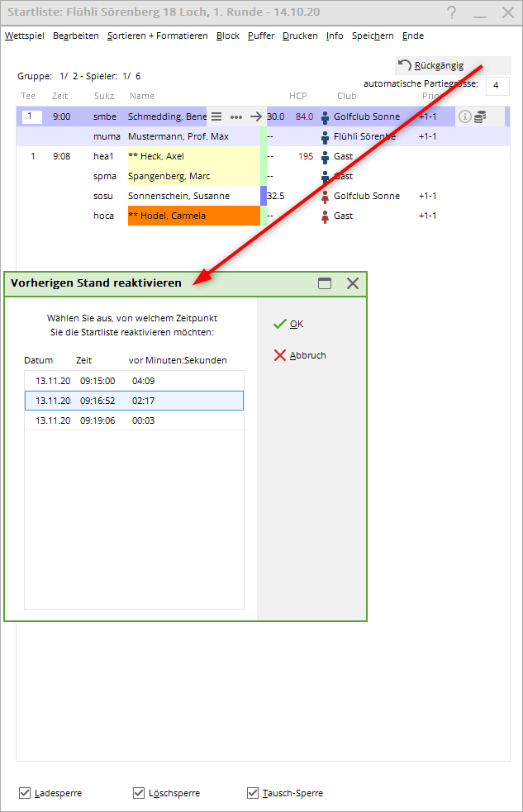The image size is (523, 812).
Task: Toggle the Ladesperre checkbox
Action: (x=24, y=793)
